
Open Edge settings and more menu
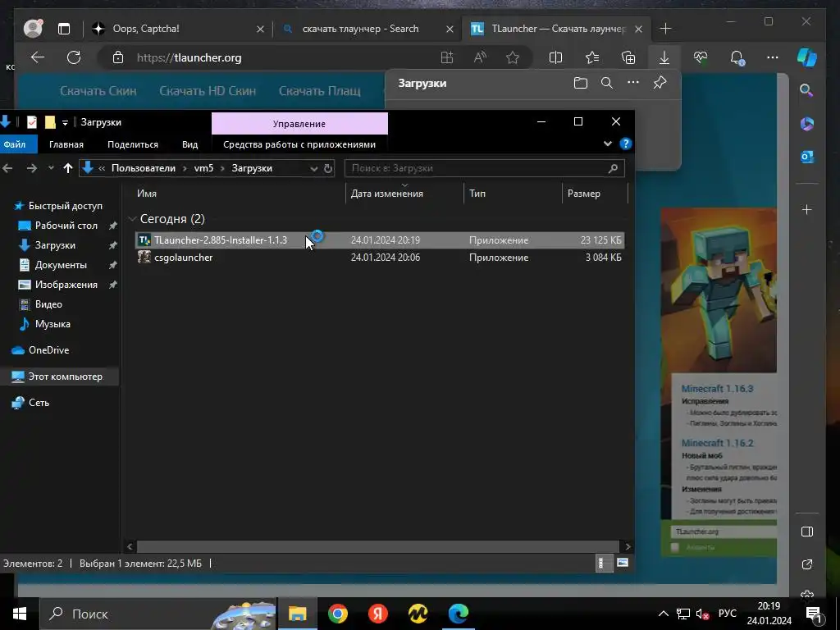[773, 57]
